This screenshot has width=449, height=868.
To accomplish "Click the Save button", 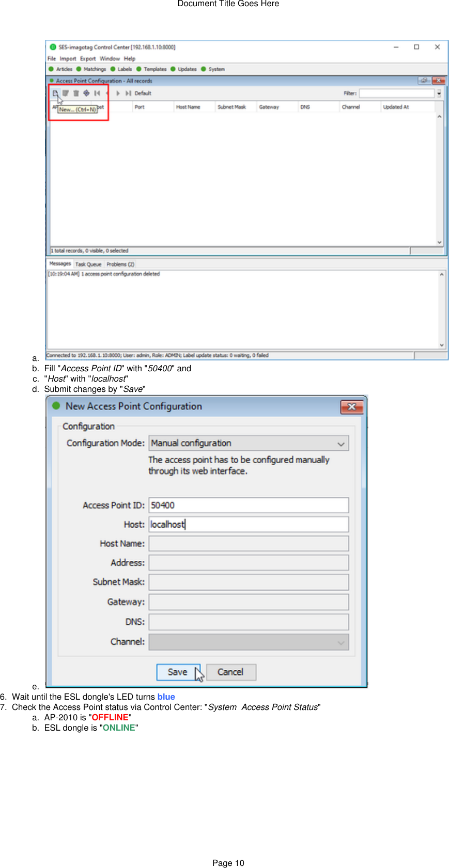I will pos(178,672).
